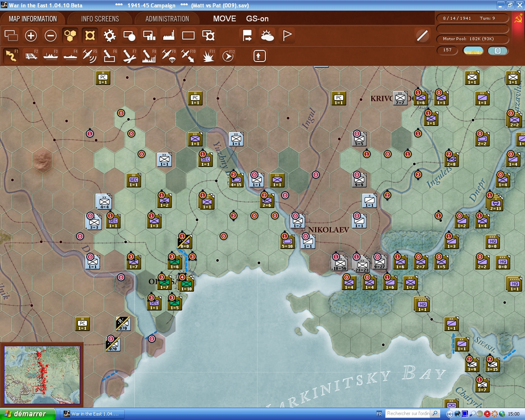The width and height of the screenshot is (525, 420).
Task: Open the démarrer Start button
Action: pos(27,414)
